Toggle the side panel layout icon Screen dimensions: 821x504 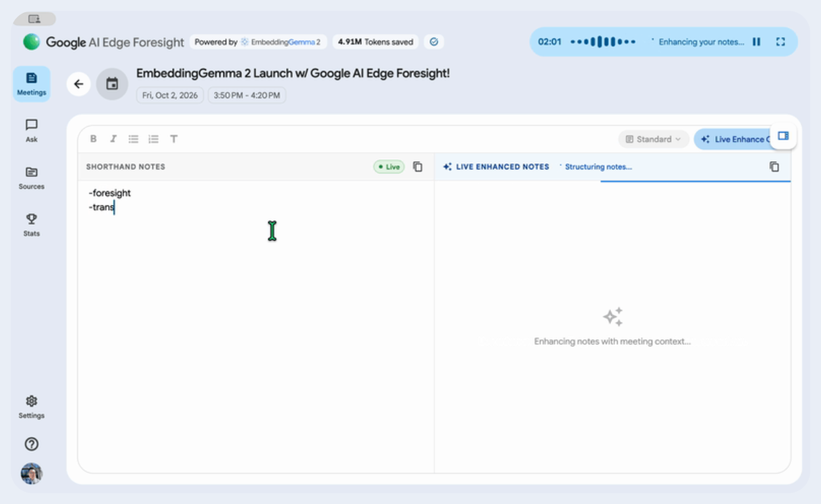click(x=783, y=136)
